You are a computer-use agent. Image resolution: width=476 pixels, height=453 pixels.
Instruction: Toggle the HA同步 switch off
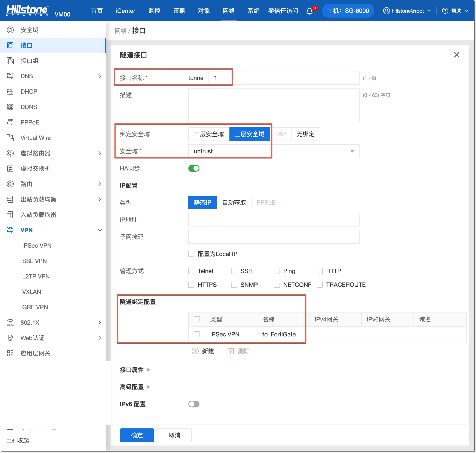[x=194, y=168]
